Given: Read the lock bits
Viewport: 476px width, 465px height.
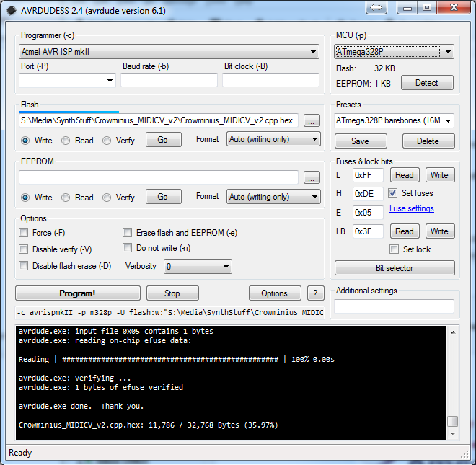Looking at the screenshot, I should click(x=405, y=231).
